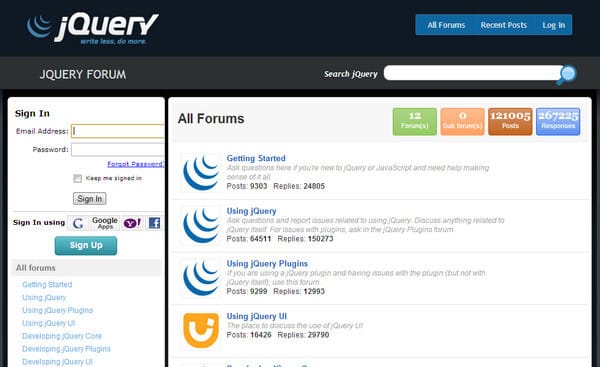The height and width of the screenshot is (367, 600).
Task: Open the Getting Started forum icon
Action: click(x=201, y=173)
